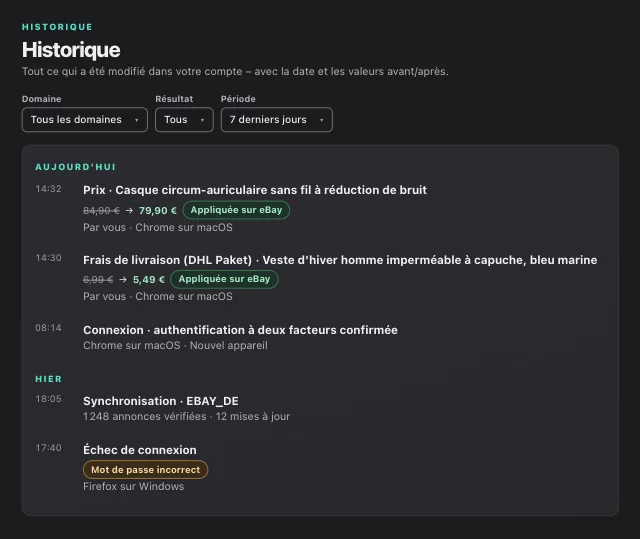
Task: Click 'Par vous · Chrome sur macOS' under the headphone price
Action: coord(158,227)
